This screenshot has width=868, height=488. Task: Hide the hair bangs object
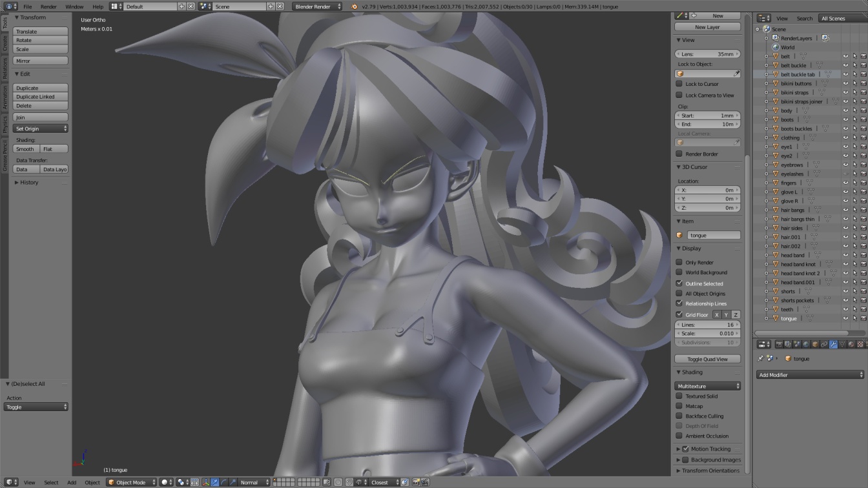[x=845, y=210]
